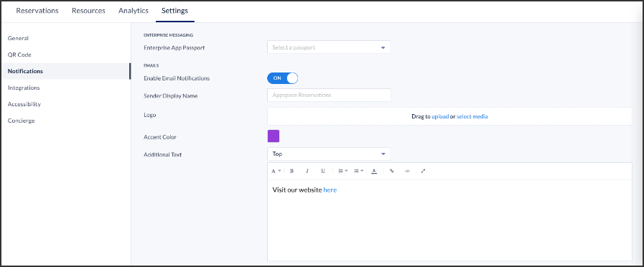Screen dimensions: 644x267
Task: Open the ordered list options
Action: [342, 171]
